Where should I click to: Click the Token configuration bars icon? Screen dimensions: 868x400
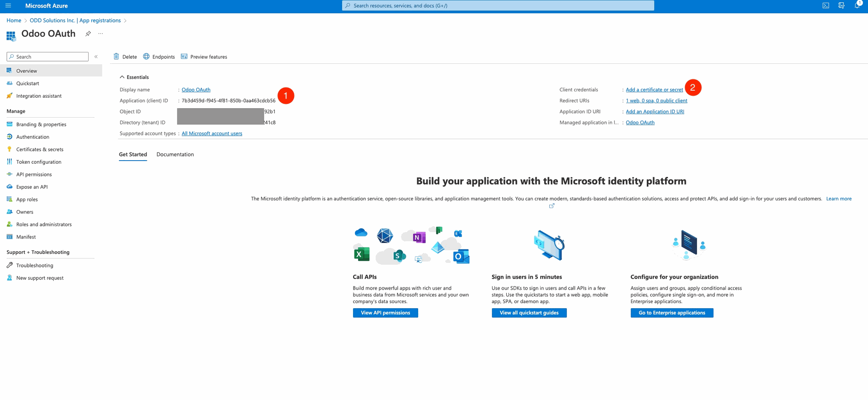point(9,162)
